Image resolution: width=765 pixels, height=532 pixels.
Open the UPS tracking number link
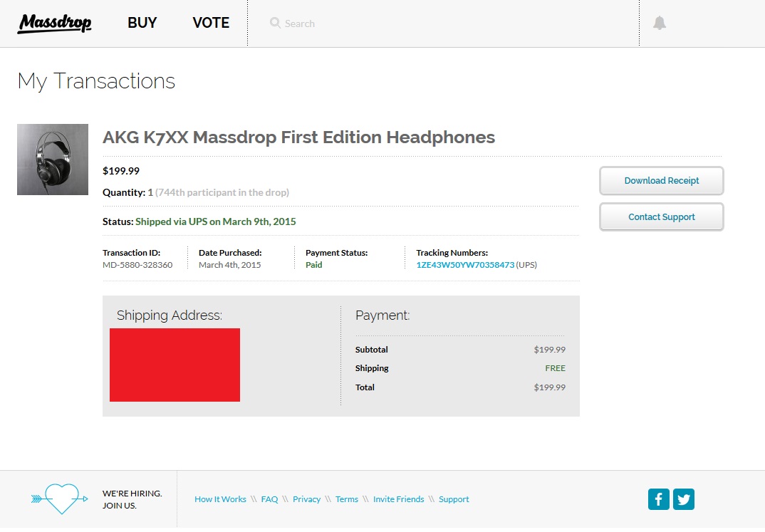[x=465, y=265]
